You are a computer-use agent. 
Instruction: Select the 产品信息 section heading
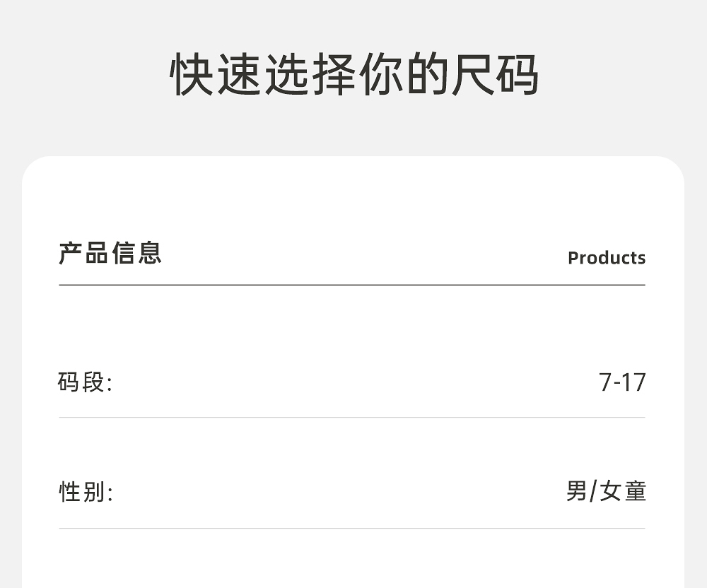(x=110, y=252)
